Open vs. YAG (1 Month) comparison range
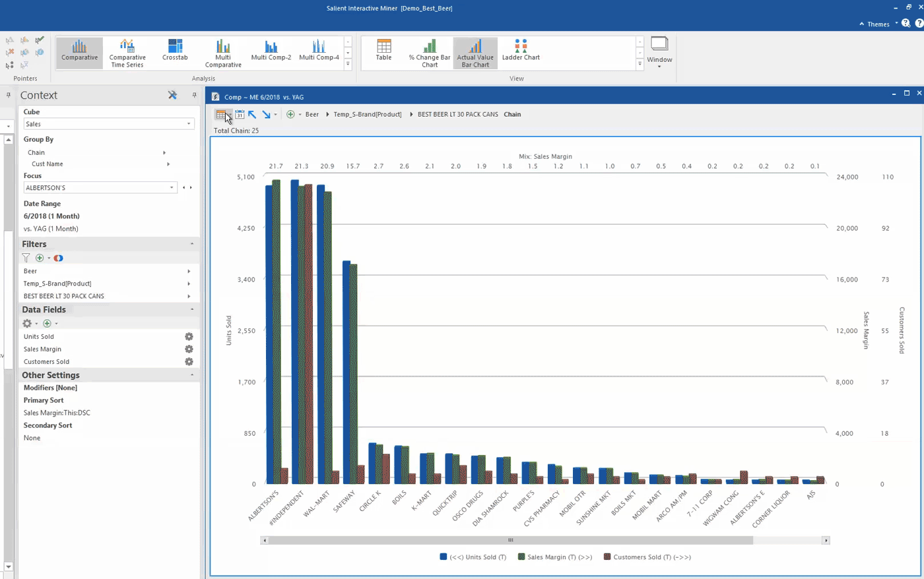924x579 pixels. tap(51, 229)
